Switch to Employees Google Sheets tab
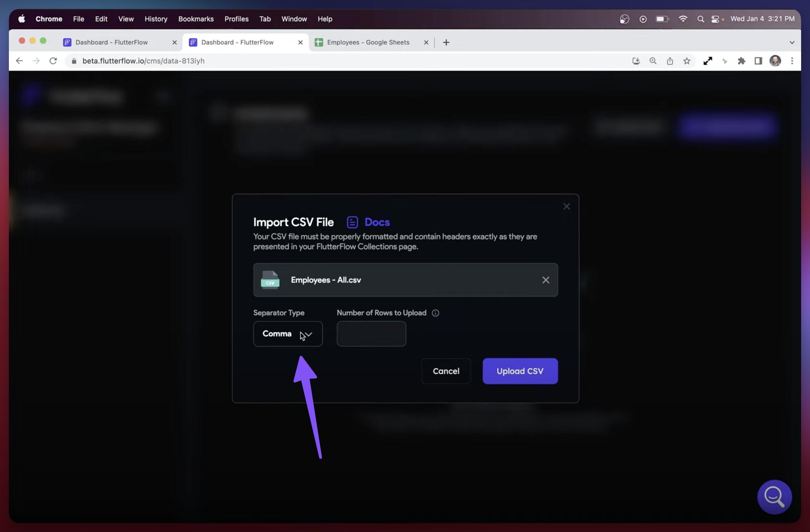The image size is (810, 532). pos(367,42)
